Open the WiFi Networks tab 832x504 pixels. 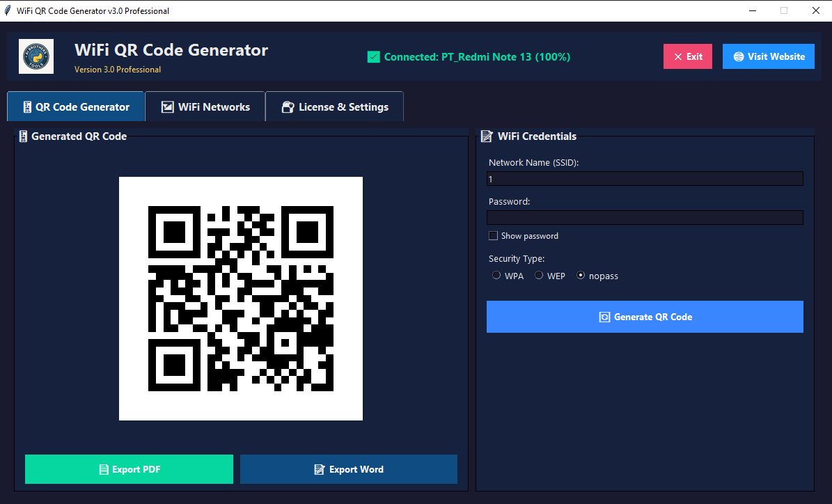tap(205, 107)
